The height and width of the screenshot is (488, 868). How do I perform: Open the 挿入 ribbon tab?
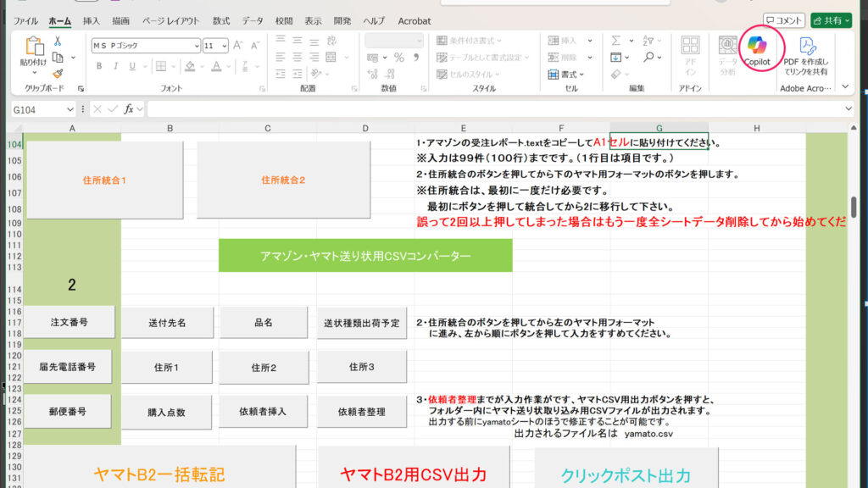tap(91, 21)
